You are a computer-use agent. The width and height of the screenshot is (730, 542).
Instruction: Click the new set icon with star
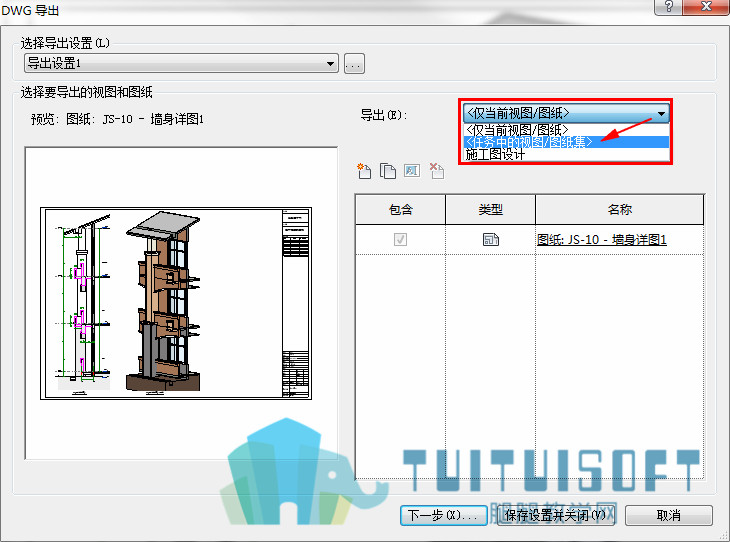(x=364, y=171)
